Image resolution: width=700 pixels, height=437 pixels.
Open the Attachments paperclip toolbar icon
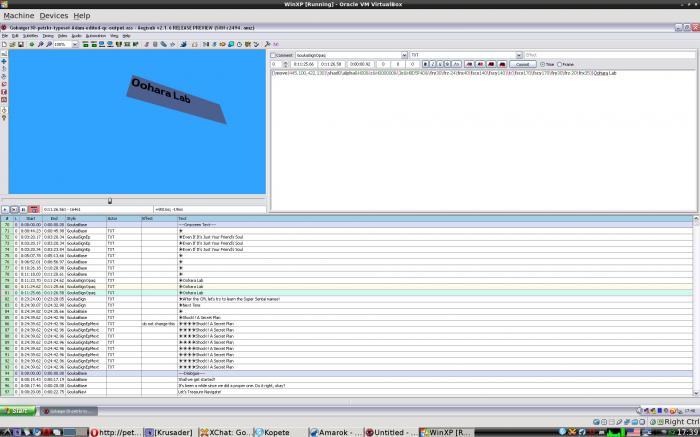(x=163, y=44)
